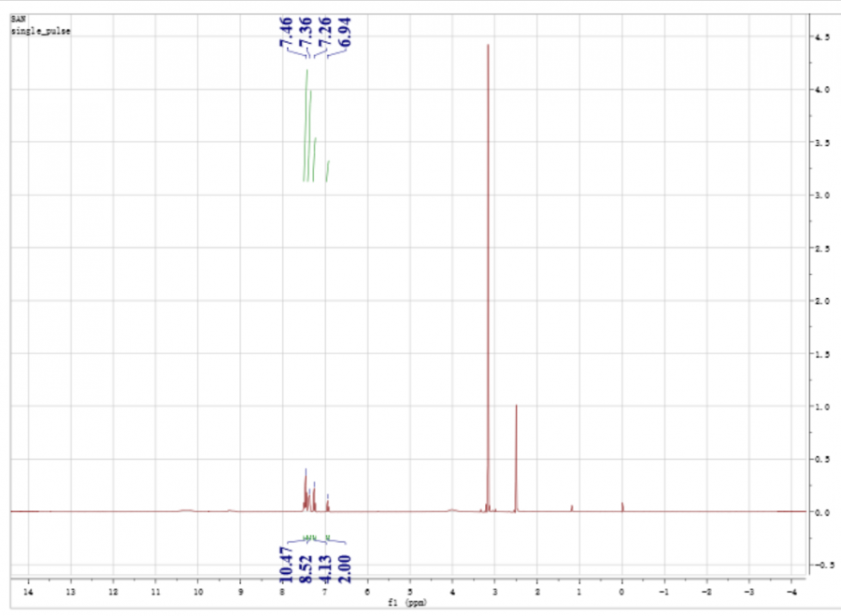Image resolution: width=841 pixels, height=616 pixels.
Task: Click the 3.0 intensity axis label
Action: (x=822, y=195)
